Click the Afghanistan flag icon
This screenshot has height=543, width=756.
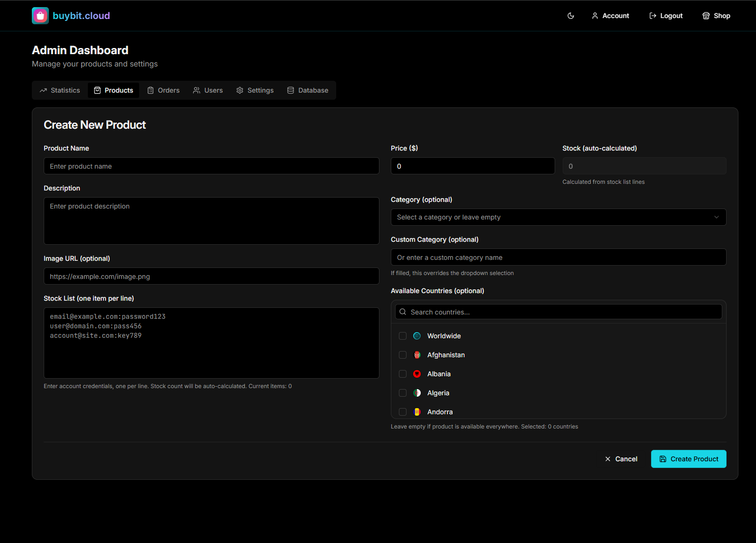tap(417, 355)
